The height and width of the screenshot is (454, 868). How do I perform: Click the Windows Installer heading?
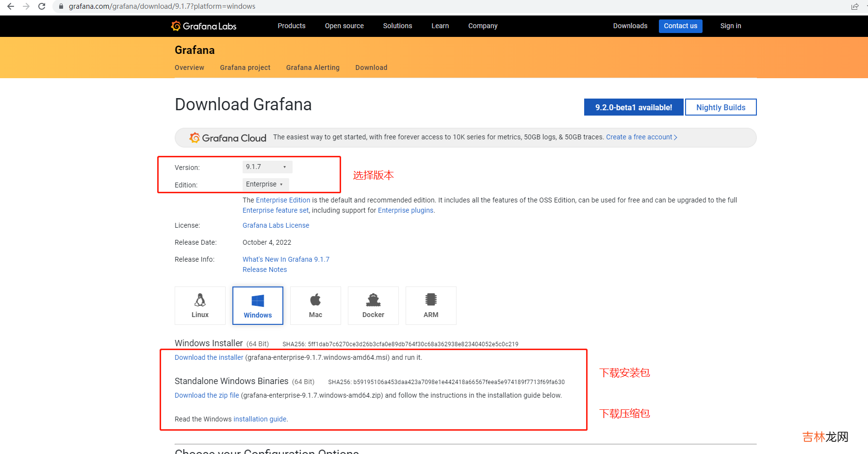point(209,343)
